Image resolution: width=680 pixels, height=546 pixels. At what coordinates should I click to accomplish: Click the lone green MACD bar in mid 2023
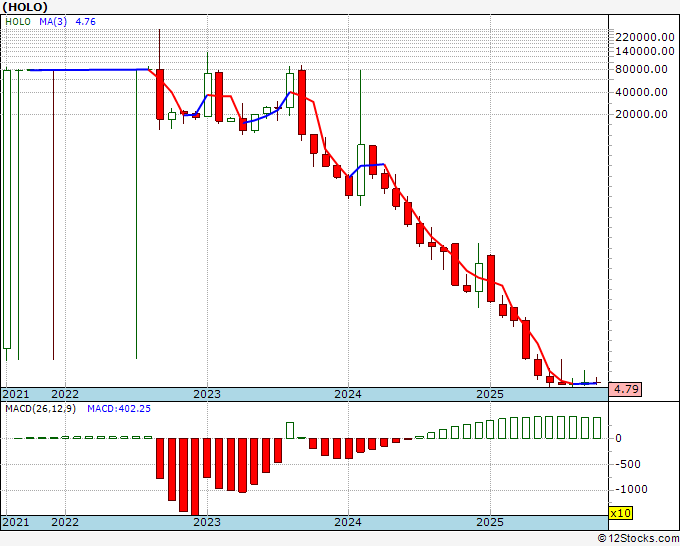pos(290,430)
